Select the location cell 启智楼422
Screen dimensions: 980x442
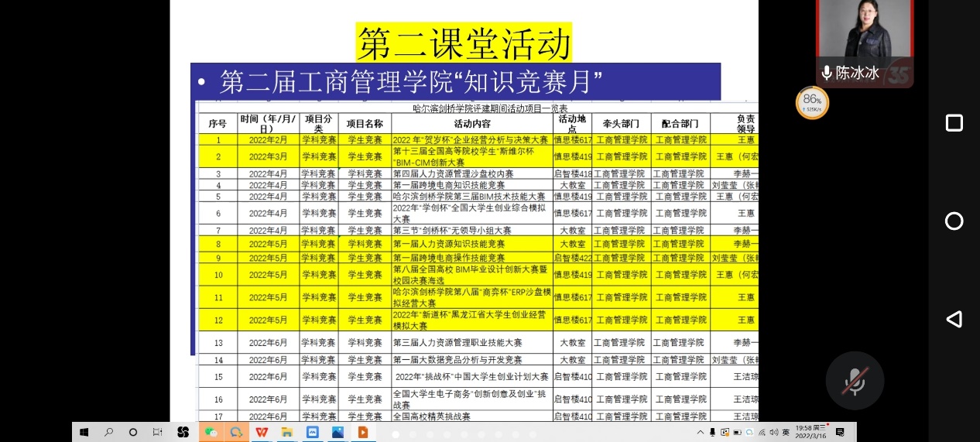pyautogui.click(x=572, y=258)
